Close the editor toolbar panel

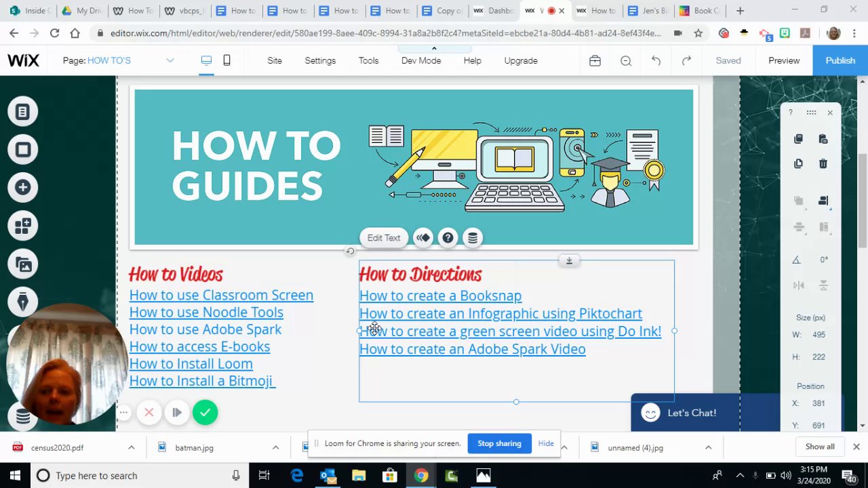coord(830,113)
